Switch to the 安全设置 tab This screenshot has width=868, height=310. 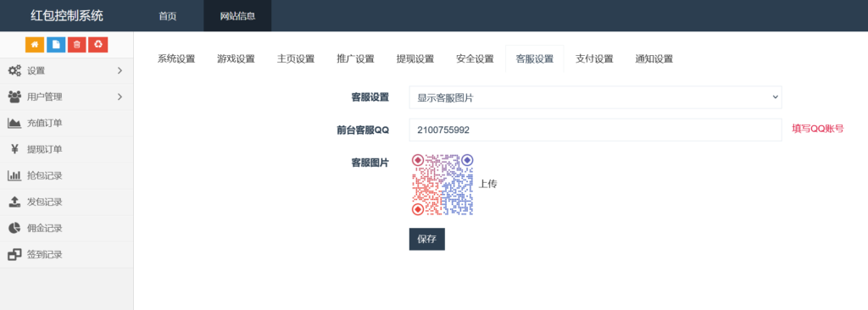(x=476, y=59)
